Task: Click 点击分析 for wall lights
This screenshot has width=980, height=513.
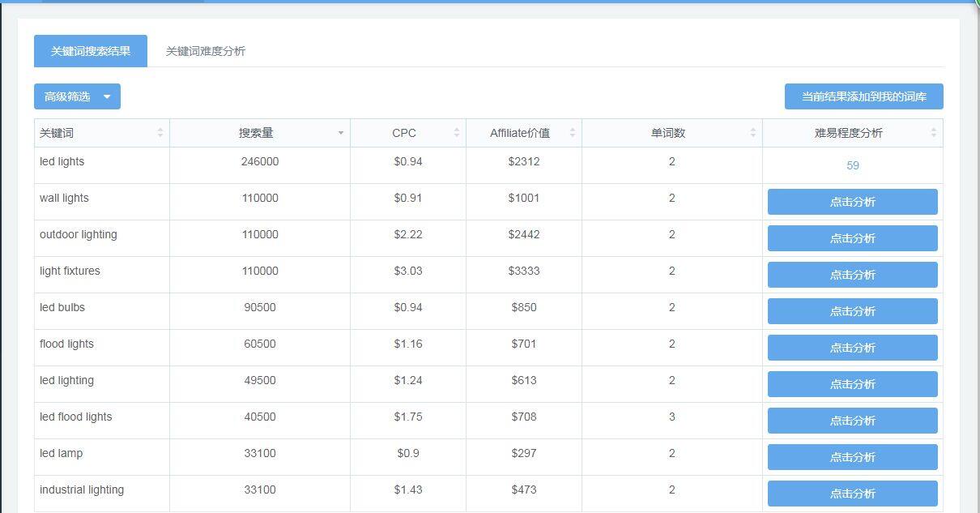Action: click(852, 202)
